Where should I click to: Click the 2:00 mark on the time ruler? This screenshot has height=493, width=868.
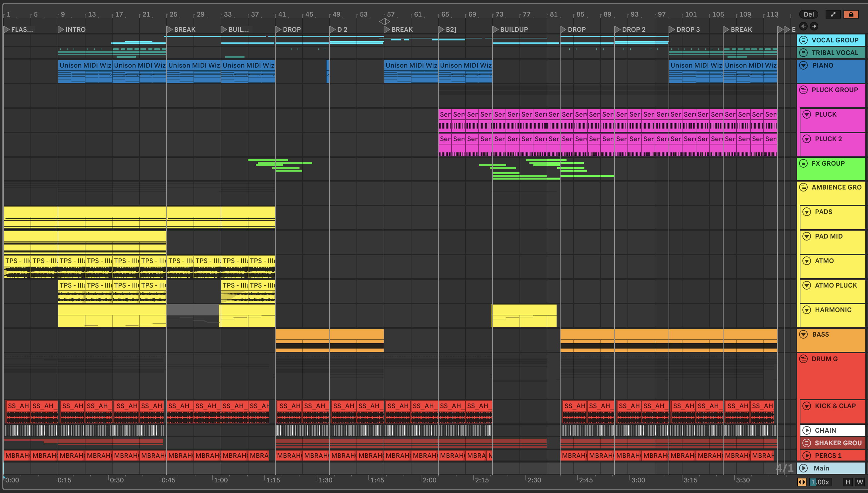429,480
